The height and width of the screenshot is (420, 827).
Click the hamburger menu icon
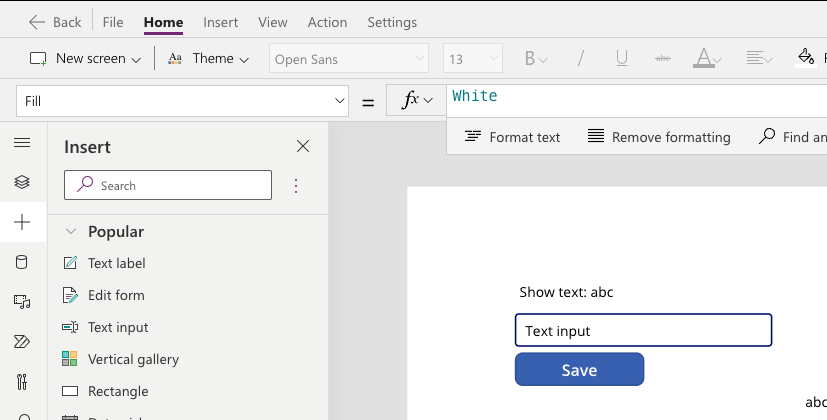pyautogui.click(x=22, y=143)
